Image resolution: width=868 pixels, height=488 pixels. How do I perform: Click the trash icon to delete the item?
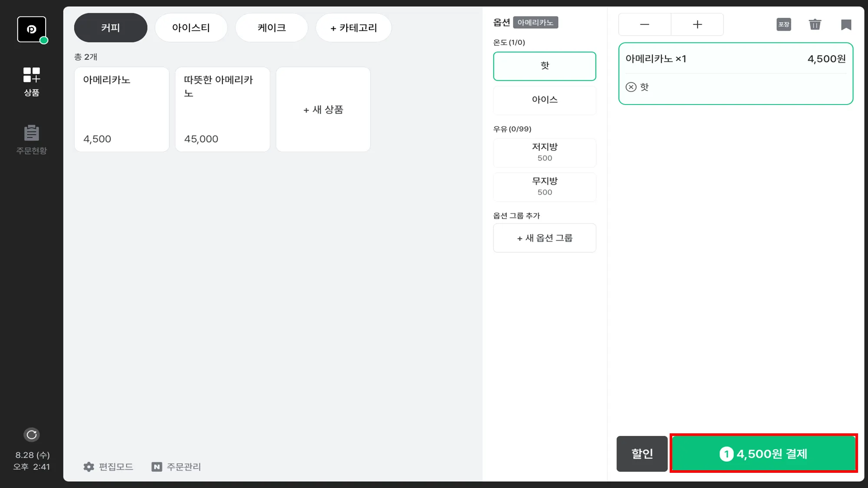(815, 24)
